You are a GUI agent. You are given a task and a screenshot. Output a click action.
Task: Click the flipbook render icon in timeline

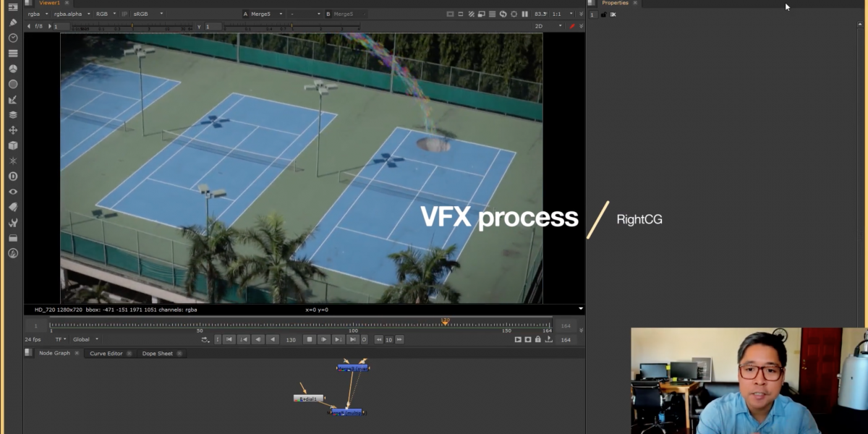[x=518, y=339]
